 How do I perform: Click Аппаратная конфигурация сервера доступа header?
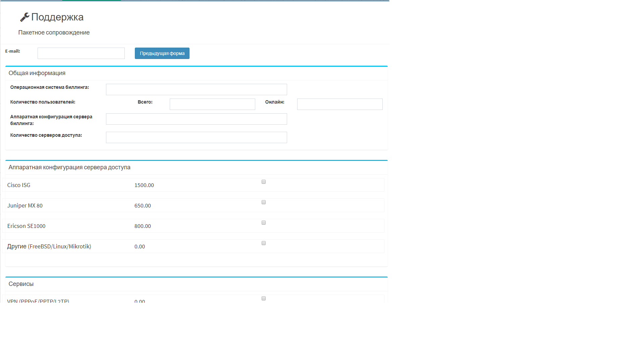pyautogui.click(x=69, y=167)
